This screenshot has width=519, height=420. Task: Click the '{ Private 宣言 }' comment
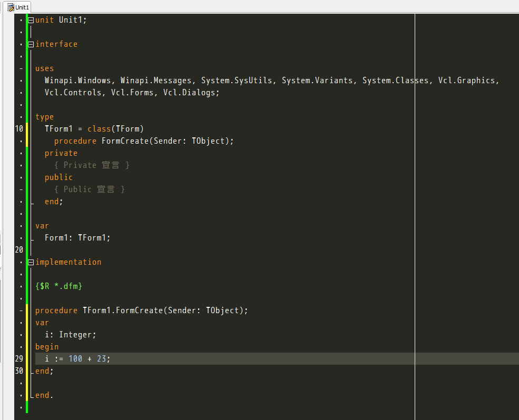point(92,165)
